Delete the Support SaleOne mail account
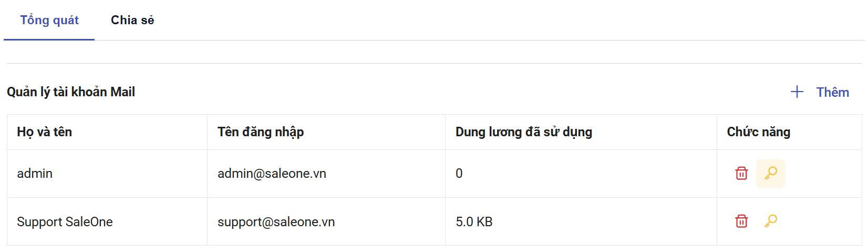Viewport: 868px width, 252px height. 741,221
